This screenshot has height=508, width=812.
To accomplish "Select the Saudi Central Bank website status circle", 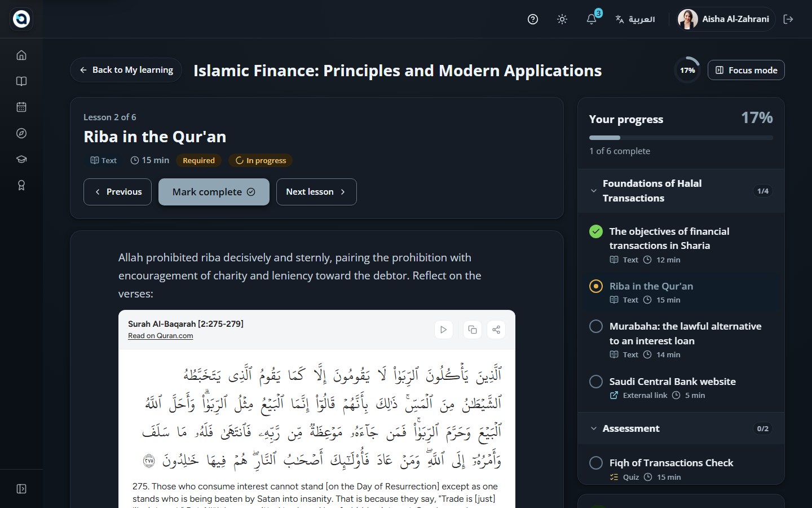I will [596, 382].
